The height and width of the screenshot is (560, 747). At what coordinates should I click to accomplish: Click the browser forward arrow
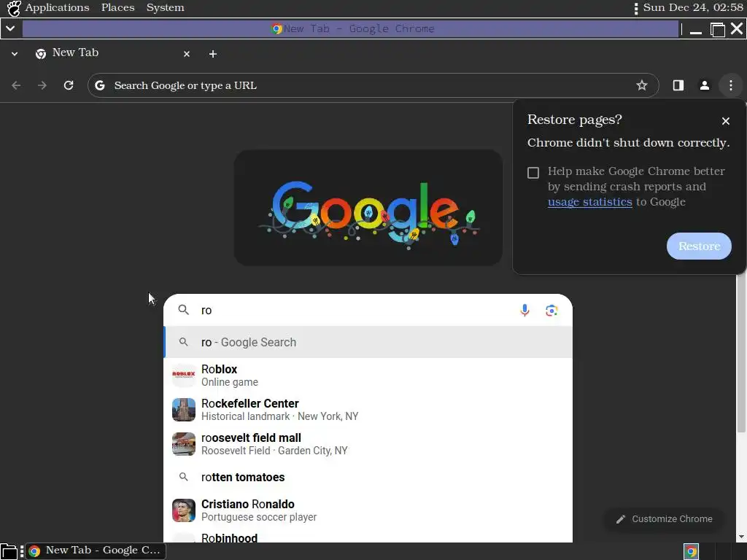pos(42,85)
